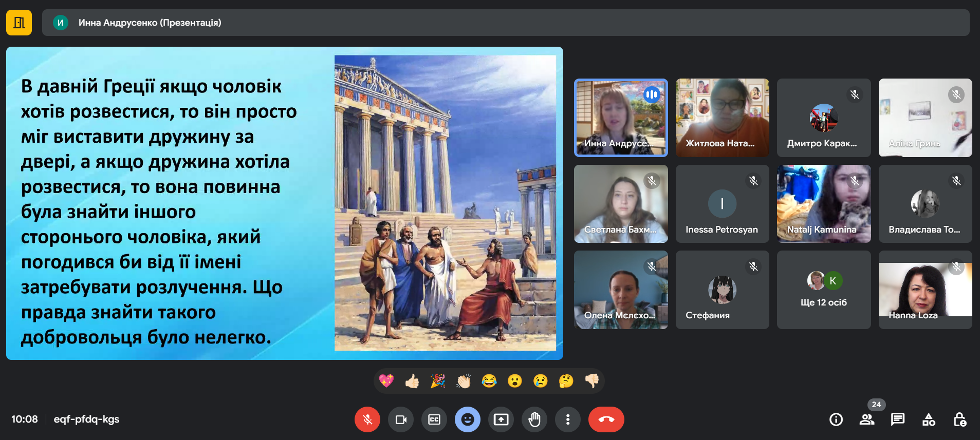Click the presentation slide area
Image resolution: width=980 pixels, height=440 pixels.
pos(284,203)
